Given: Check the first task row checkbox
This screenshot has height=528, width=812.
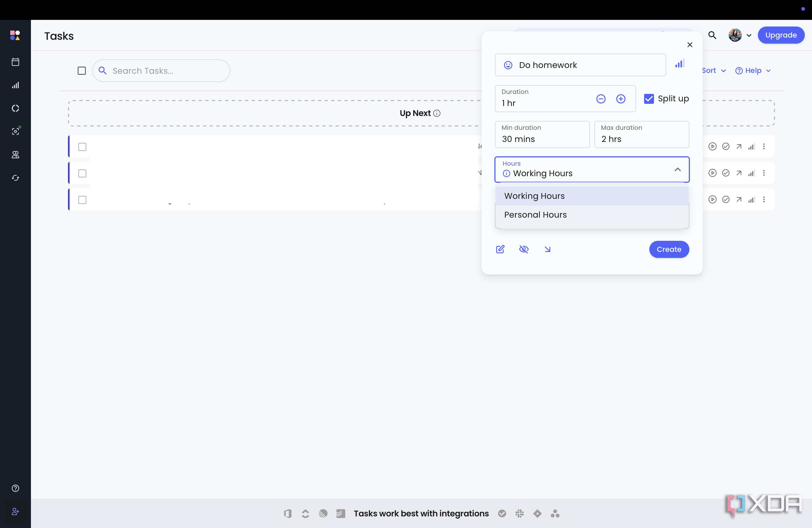Looking at the screenshot, I should click(x=82, y=147).
